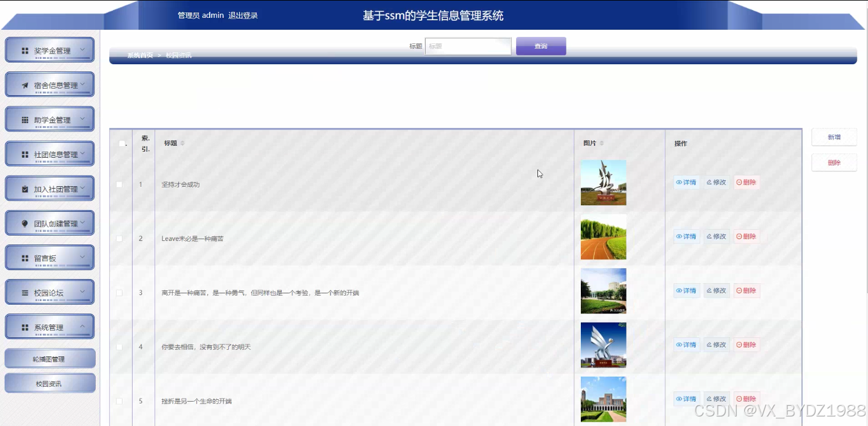Screen dimensions: 868x426
Task: Check the box for row 4 你要去相信
Action: point(119,347)
